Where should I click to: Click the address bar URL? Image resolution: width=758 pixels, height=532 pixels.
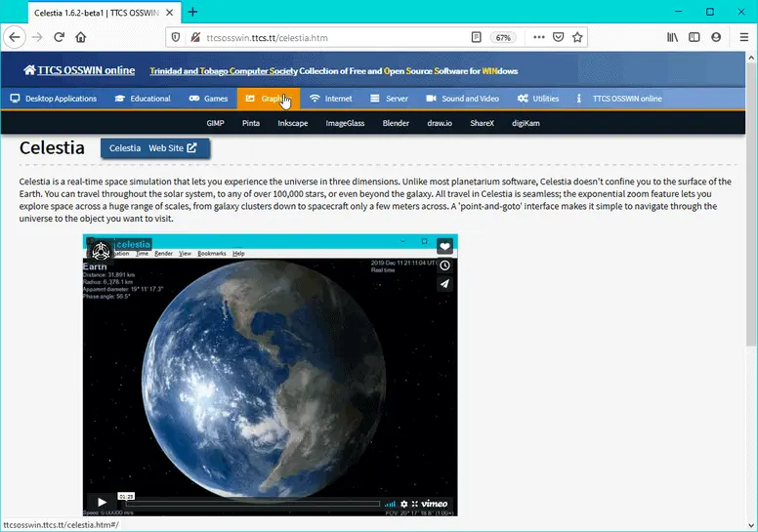pyautogui.click(x=268, y=38)
